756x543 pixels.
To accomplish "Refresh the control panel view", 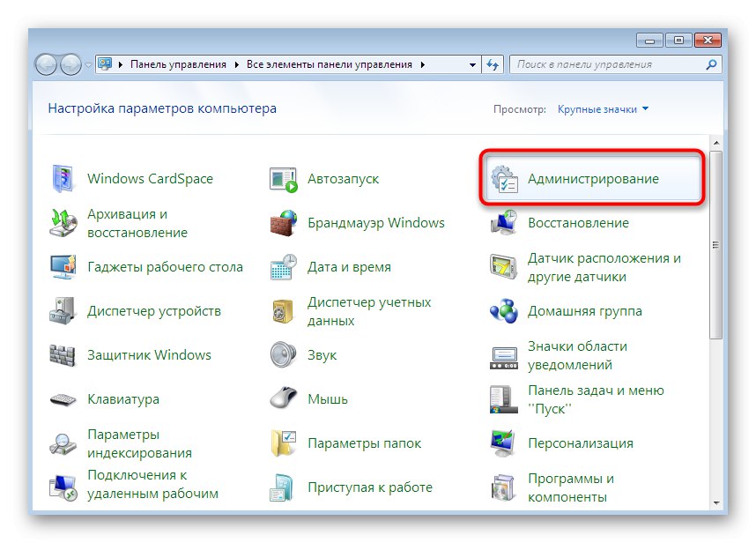I will [x=493, y=64].
